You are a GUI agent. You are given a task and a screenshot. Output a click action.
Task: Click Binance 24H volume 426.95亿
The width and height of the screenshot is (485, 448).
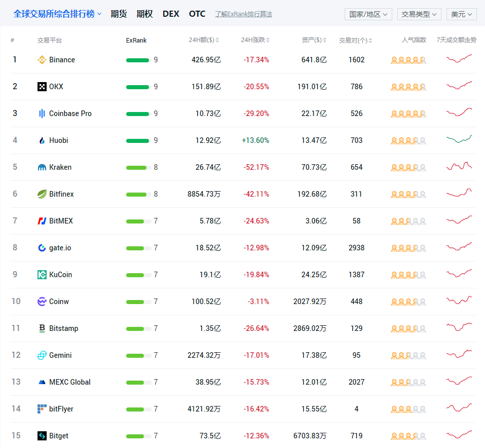tap(206, 60)
